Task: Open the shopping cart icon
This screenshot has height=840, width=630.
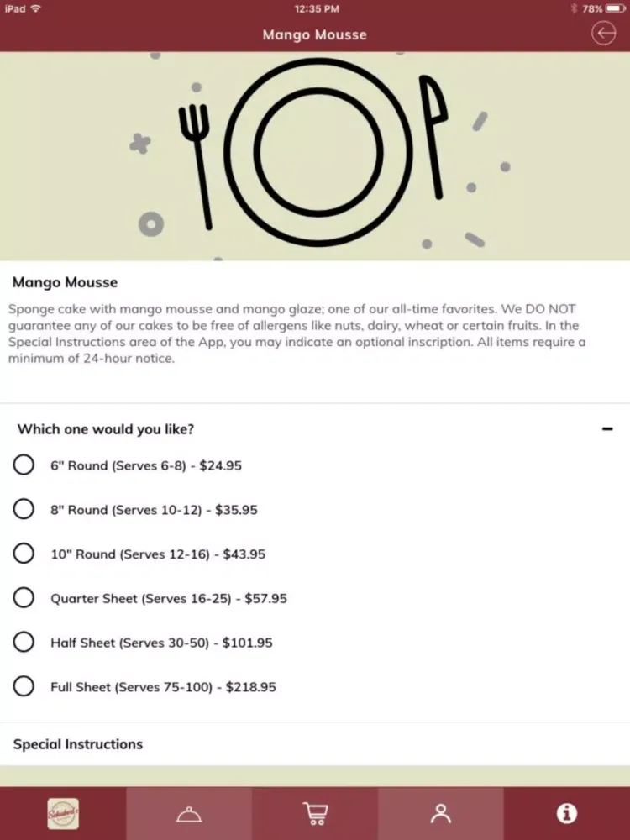Action: (315, 814)
